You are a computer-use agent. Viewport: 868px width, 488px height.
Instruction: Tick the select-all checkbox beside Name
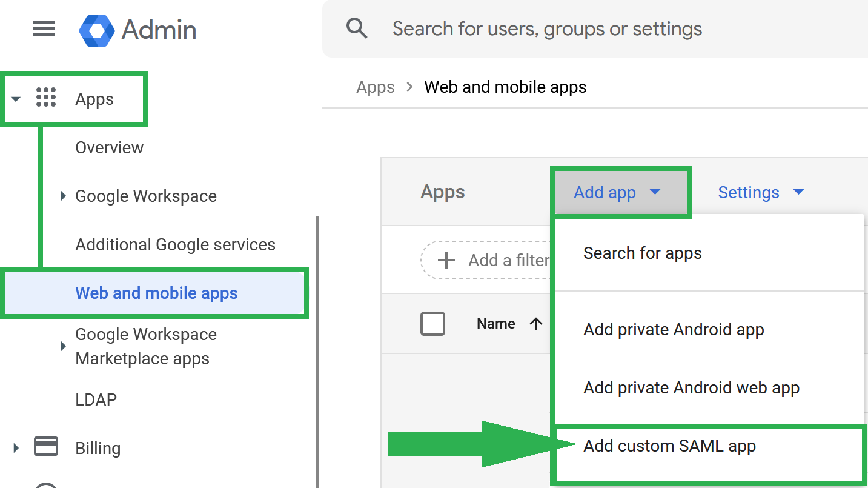432,324
